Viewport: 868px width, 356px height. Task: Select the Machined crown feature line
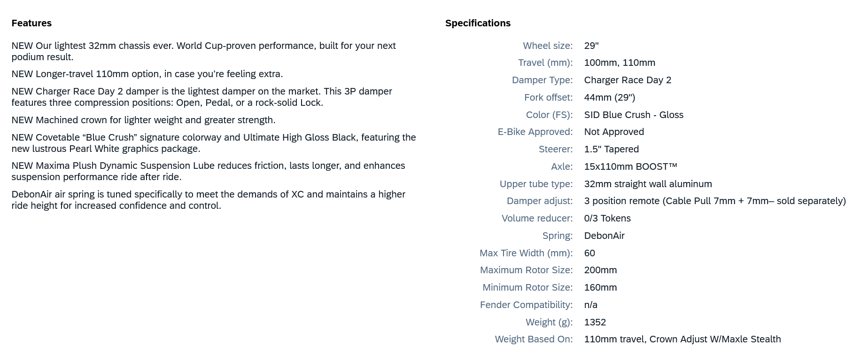[x=143, y=120]
